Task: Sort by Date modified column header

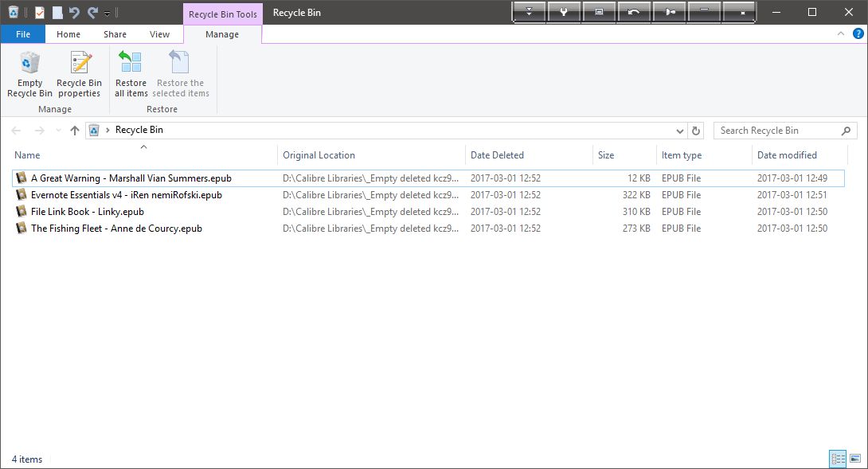Action: coord(800,155)
